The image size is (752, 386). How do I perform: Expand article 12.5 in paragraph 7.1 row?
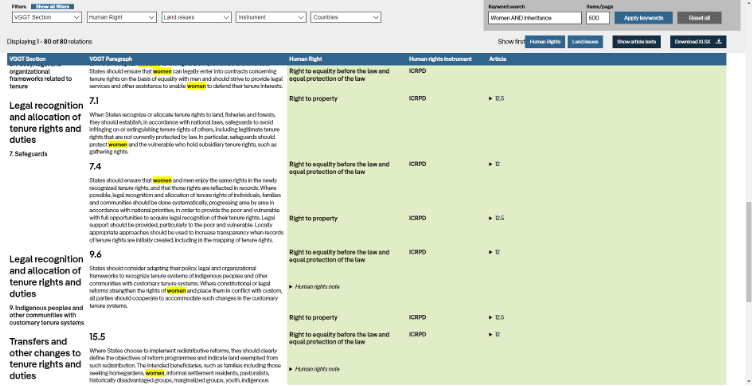pyautogui.click(x=496, y=98)
